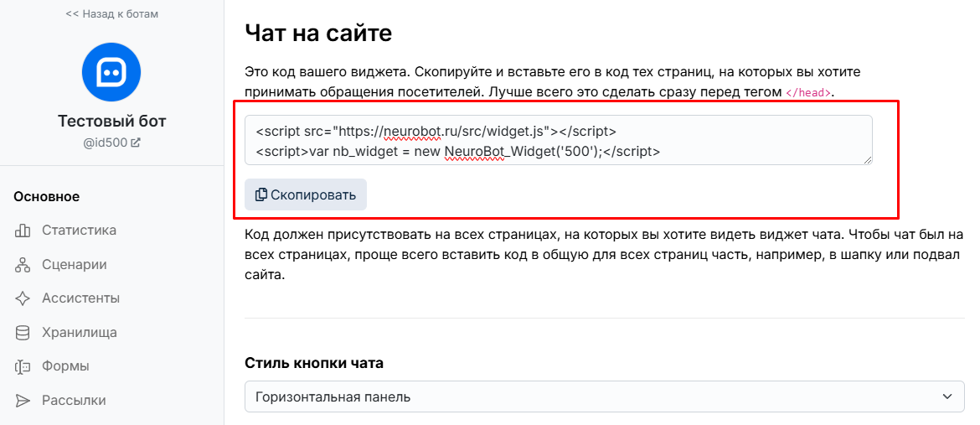Click the clipboard icon in the Скопировать button
The height and width of the screenshot is (425, 980).
261,194
